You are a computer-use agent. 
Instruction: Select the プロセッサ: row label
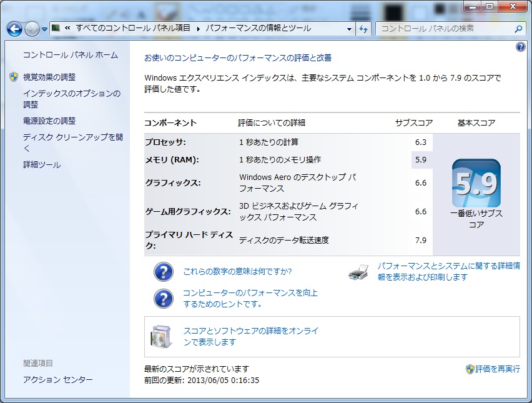pyautogui.click(x=165, y=142)
